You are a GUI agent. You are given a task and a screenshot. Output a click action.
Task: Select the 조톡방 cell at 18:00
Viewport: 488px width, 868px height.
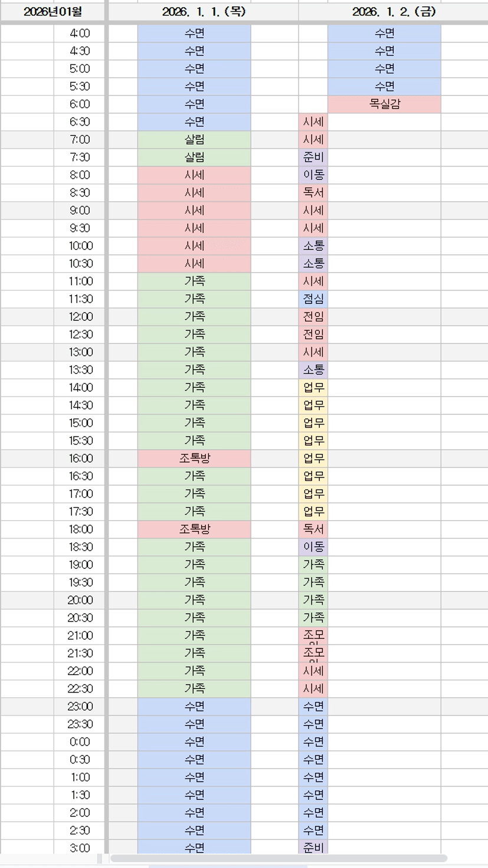194,530
